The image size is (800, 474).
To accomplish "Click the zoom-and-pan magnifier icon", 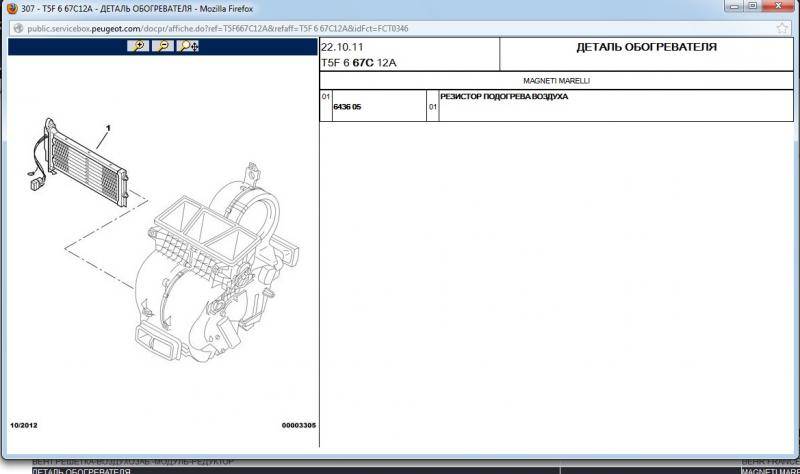I will click(x=188, y=46).
